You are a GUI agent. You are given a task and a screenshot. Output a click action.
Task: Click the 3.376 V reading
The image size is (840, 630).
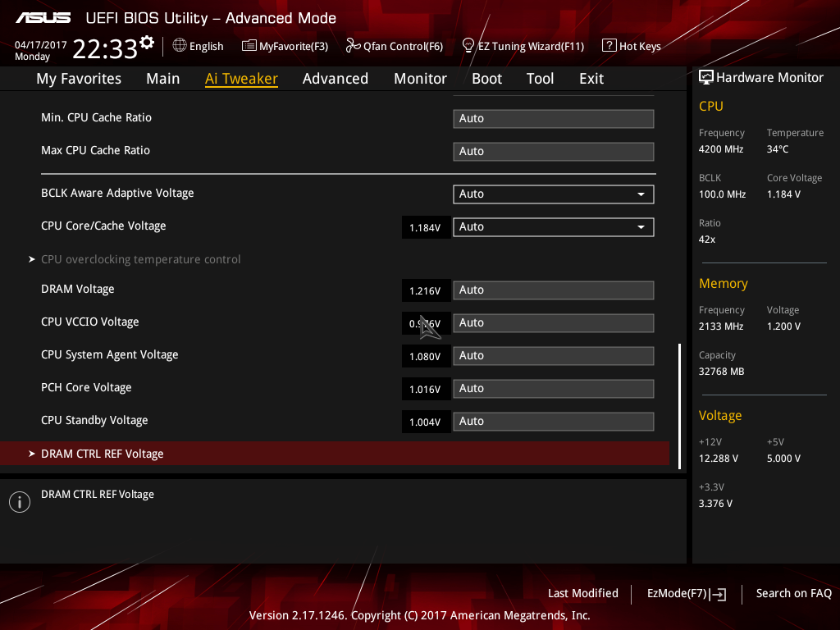point(715,504)
